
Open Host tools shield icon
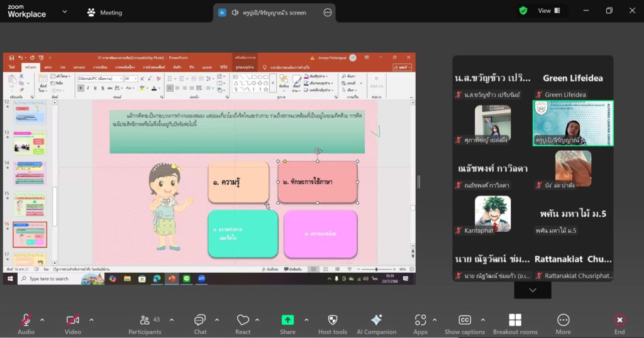click(333, 320)
